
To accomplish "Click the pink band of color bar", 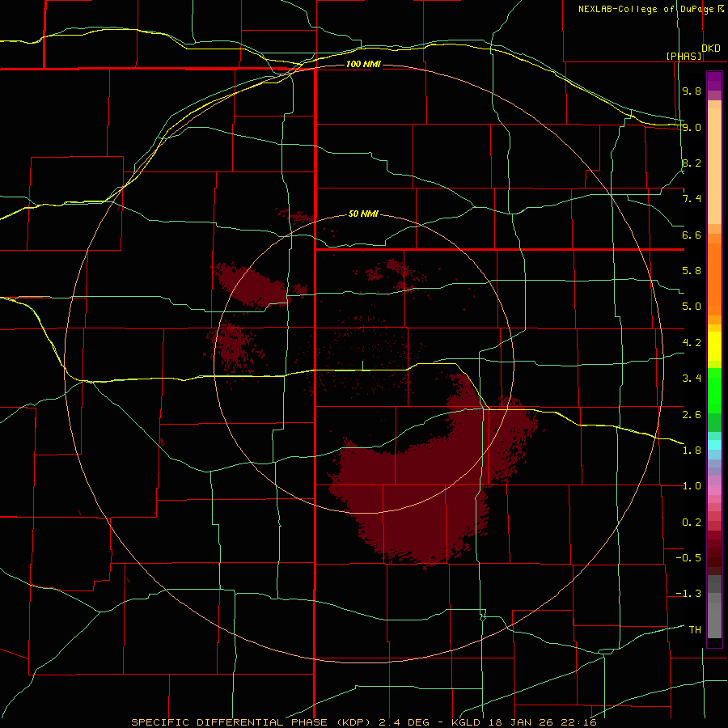I will (714, 490).
